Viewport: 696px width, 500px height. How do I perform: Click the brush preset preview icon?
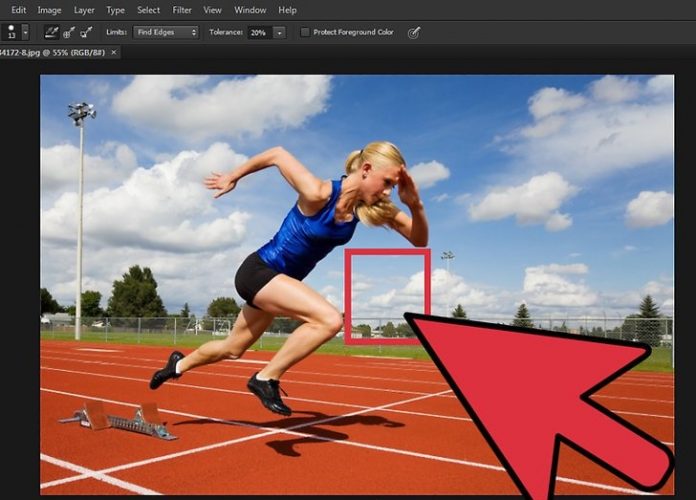[x=9, y=32]
